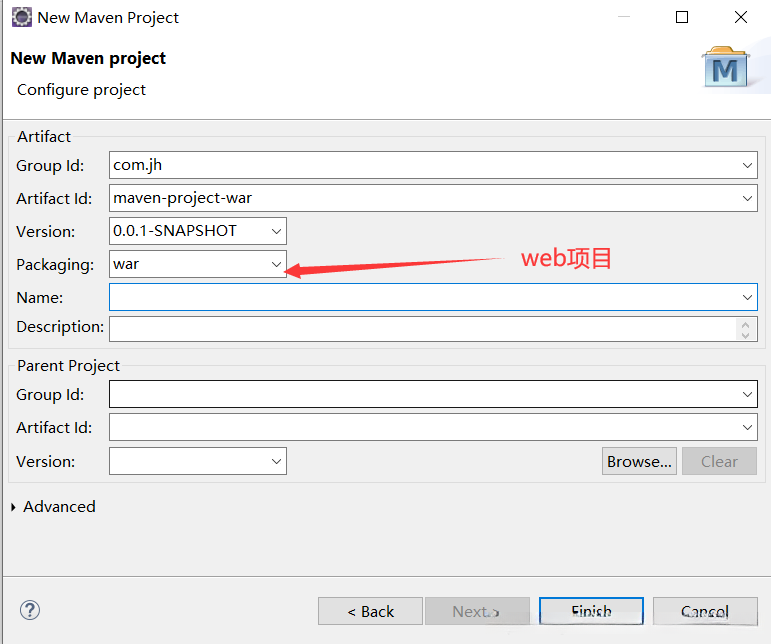The width and height of the screenshot is (771, 644).
Task: Open the Parent Project Group Id dropdown arrow
Action: (747, 394)
